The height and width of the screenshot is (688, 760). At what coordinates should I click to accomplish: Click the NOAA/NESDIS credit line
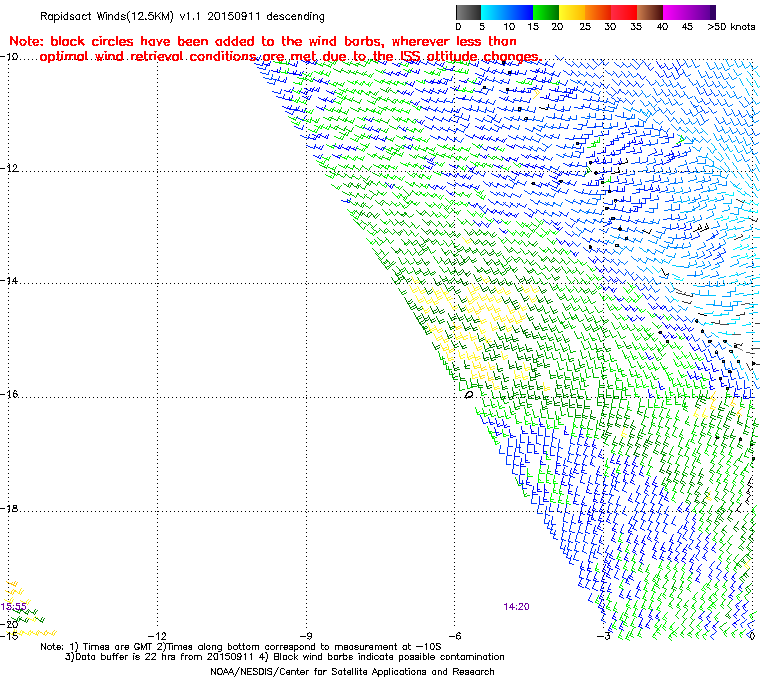coord(352,672)
